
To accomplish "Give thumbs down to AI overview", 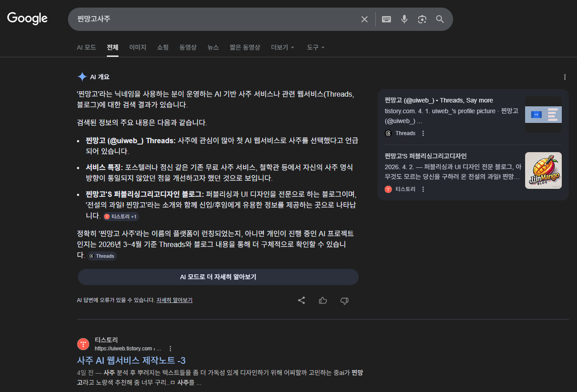I will pyautogui.click(x=344, y=301).
